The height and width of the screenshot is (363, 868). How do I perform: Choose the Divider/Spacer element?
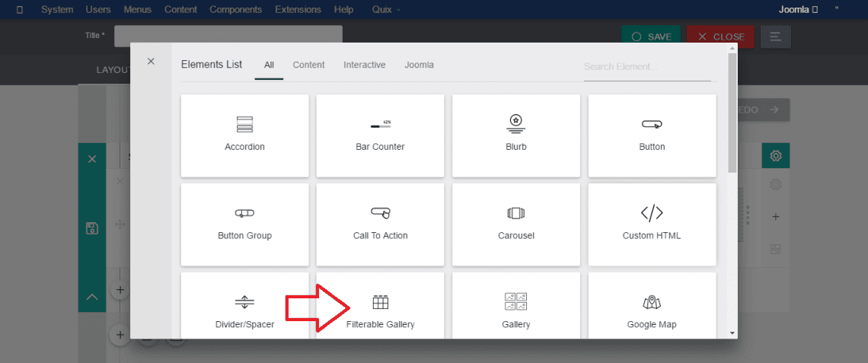244,305
